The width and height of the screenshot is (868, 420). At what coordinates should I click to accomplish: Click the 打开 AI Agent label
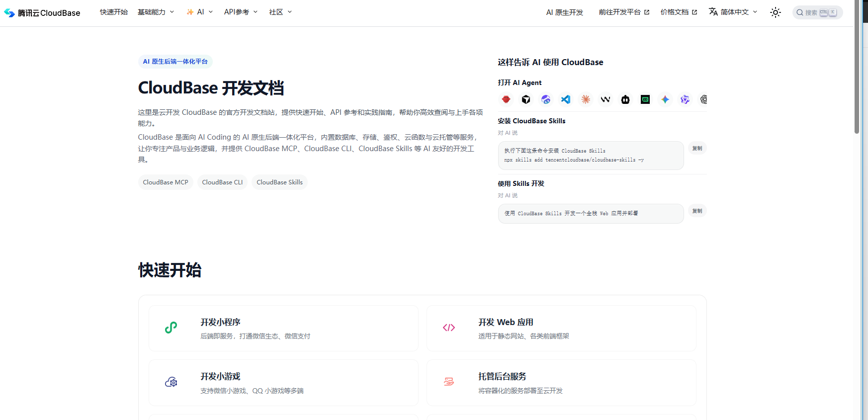tap(520, 83)
